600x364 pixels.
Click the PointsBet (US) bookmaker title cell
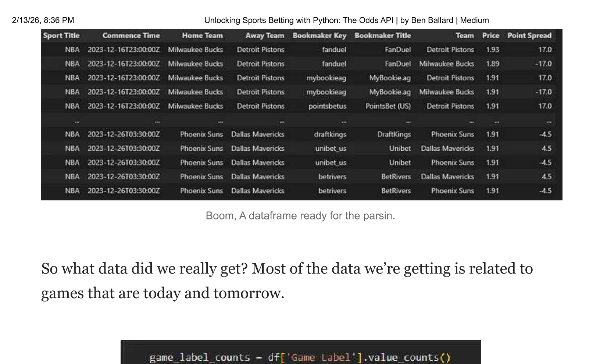point(388,106)
